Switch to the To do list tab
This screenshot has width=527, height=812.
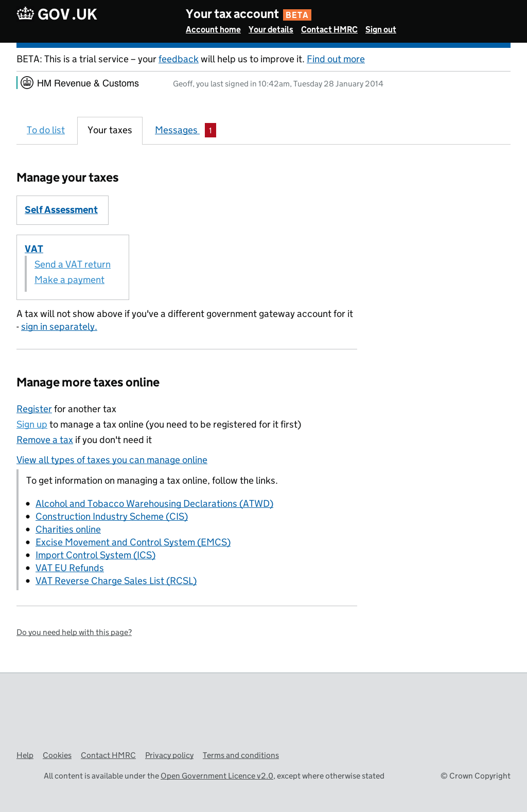[x=46, y=130]
